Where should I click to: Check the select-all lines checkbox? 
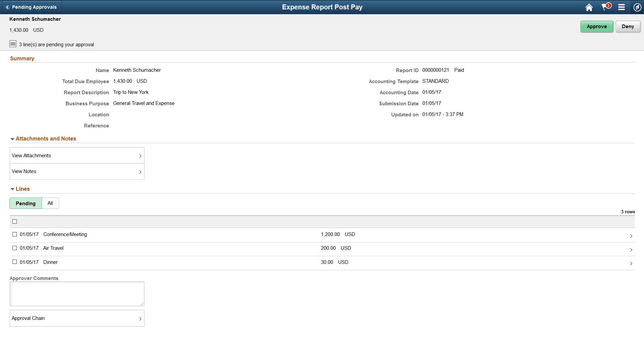click(14, 221)
